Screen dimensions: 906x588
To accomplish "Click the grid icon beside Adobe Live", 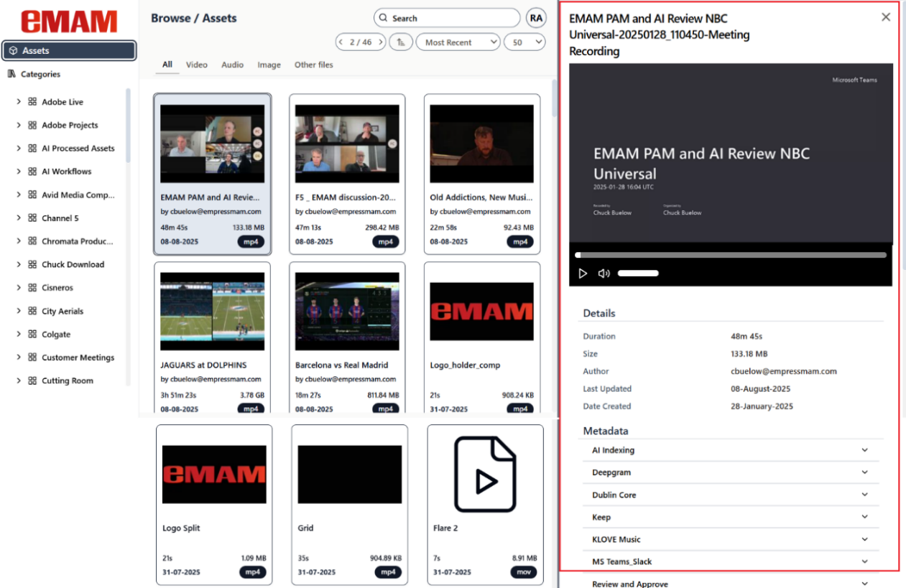I will [x=32, y=102].
